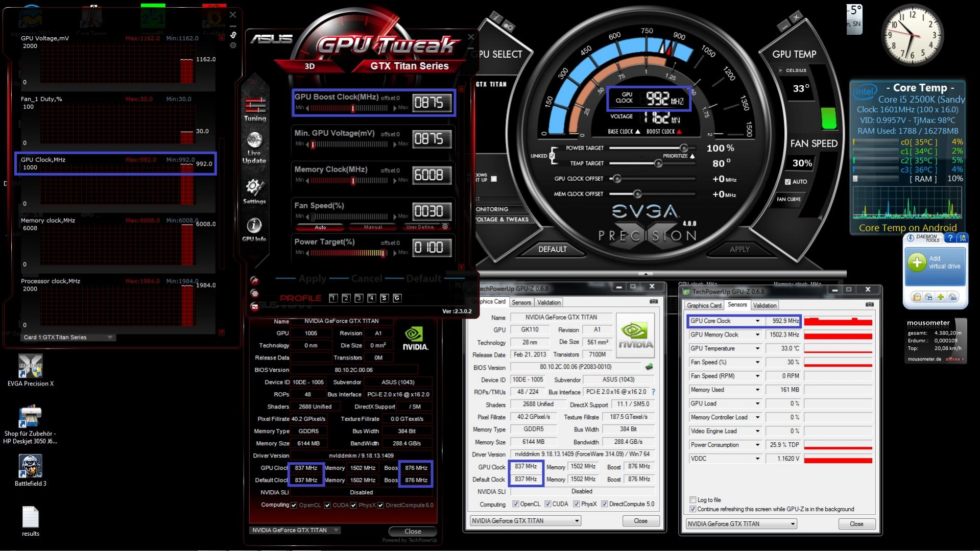The width and height of the screenshot is (980, 551).
Task: Open Monitoring menu in EVGA Precision
Action: 492,209
